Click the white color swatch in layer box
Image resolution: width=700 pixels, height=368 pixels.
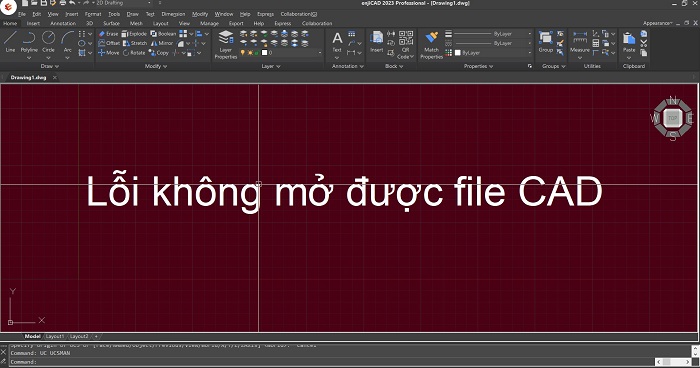pyautogui.click(x=264, y=53)
